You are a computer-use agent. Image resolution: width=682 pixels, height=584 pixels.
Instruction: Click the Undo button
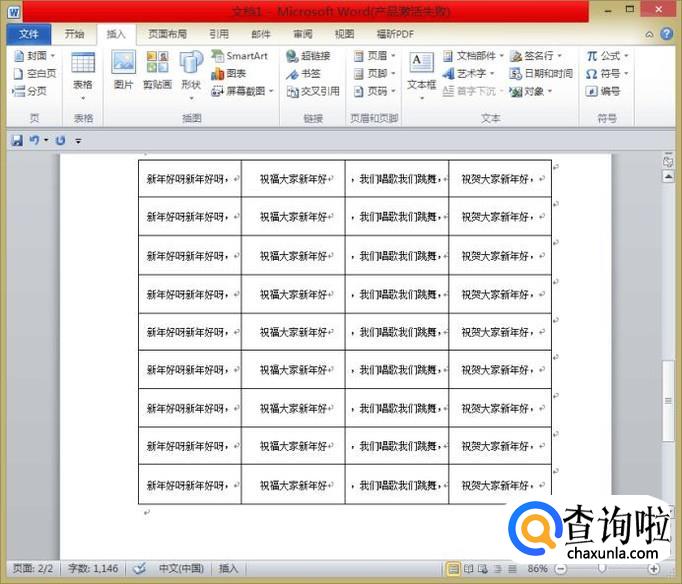[x=34, y=140]
